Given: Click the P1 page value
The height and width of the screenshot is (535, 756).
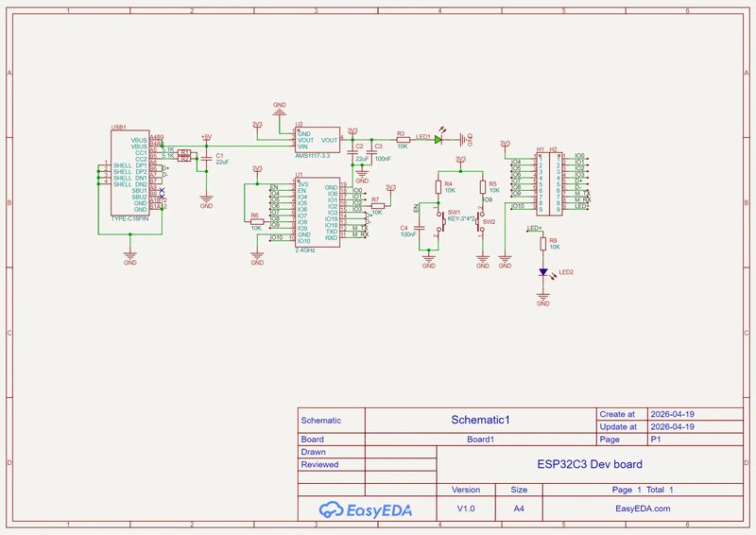Looking at the screenshot, I should [x=656, y=440].
